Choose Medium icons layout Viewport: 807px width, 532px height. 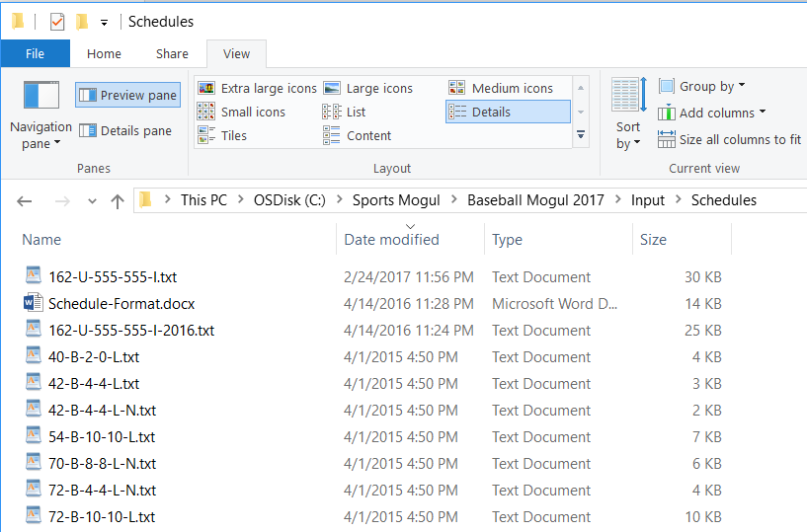point(501,89)
